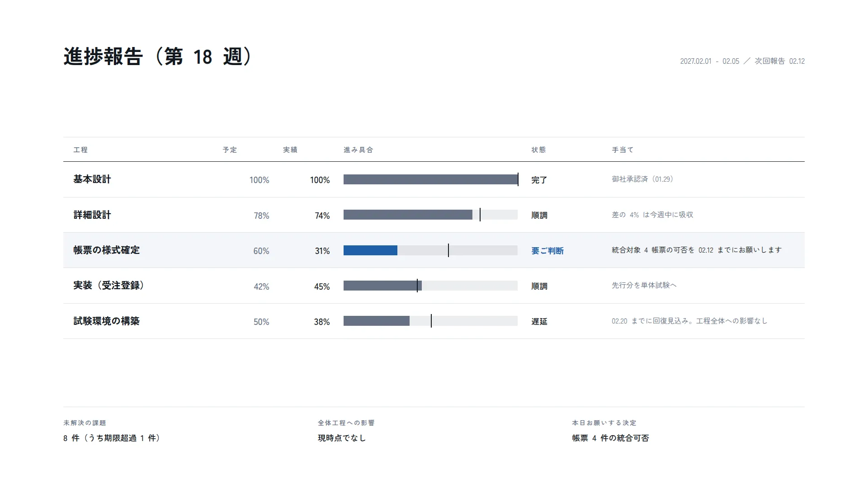Click the title 進捗報告（第 18 週）

click(158, 57)
